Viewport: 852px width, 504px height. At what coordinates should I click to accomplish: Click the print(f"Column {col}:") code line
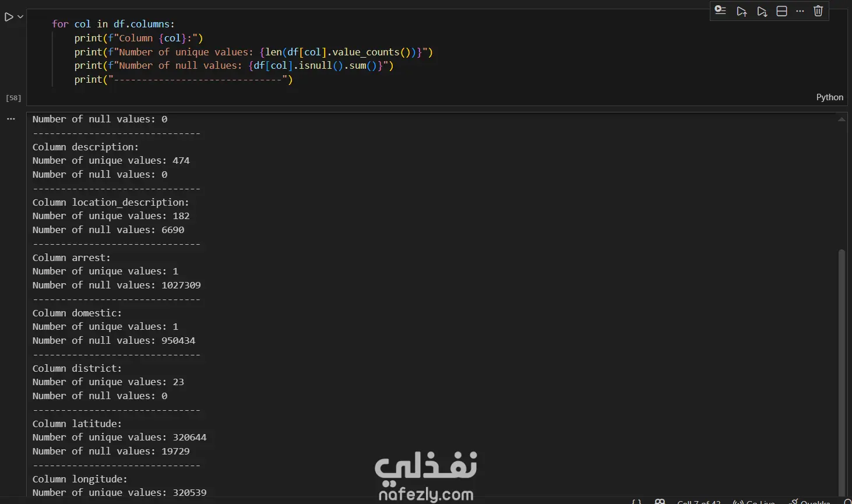[139, 38]
